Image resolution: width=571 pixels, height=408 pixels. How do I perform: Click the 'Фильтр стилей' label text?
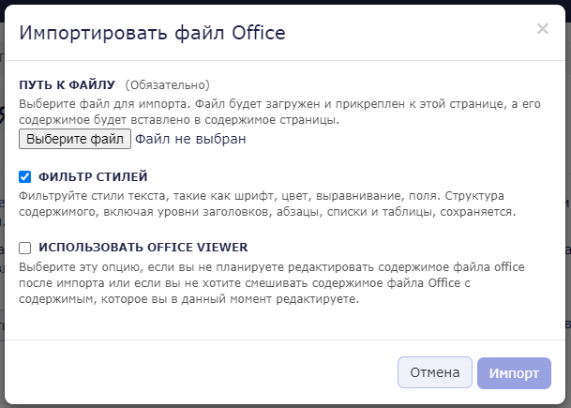93,177
